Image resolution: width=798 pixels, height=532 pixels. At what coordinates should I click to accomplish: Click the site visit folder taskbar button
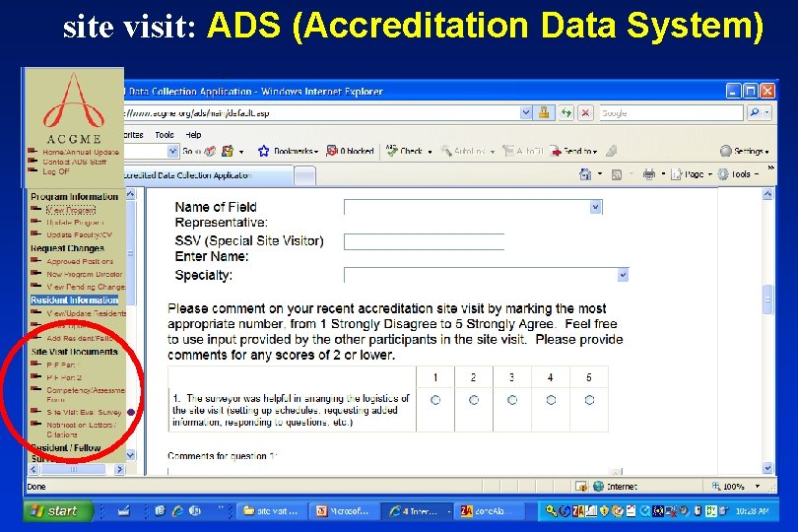[273, 511]
